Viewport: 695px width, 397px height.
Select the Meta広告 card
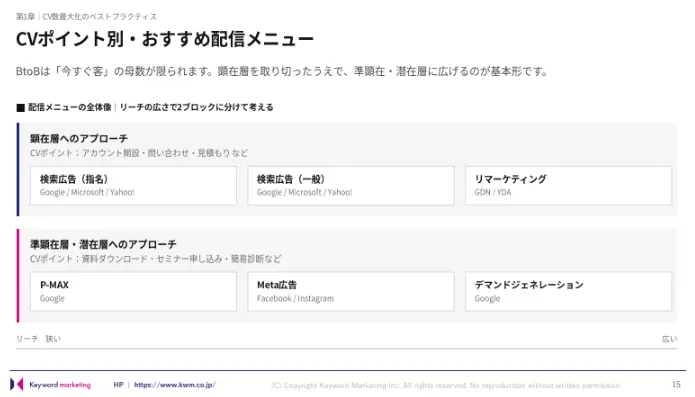point(351,292)
